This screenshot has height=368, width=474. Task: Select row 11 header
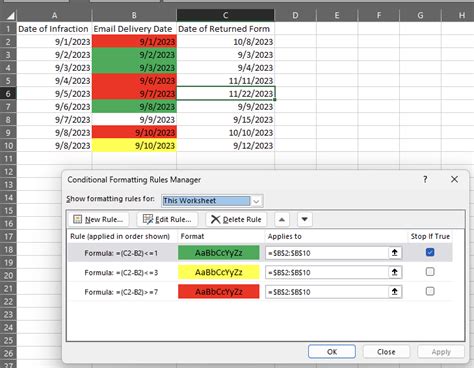(8, 159)
